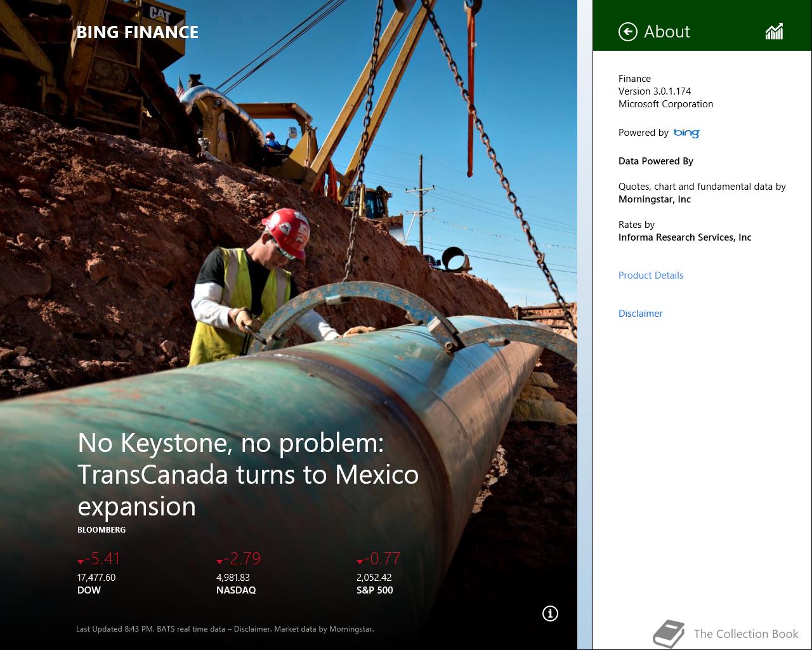Click the NASDAQ change value -2.79
Screen dimensions: 812x650
(238, 559)
